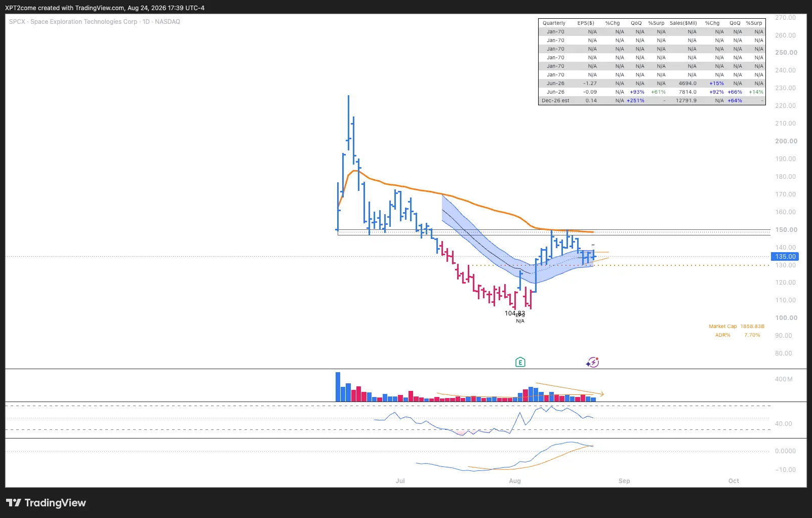The width and height of the screenshot is (812, 518).
Task: Click the 400 M volume scale label
Action: coord(784,379)
